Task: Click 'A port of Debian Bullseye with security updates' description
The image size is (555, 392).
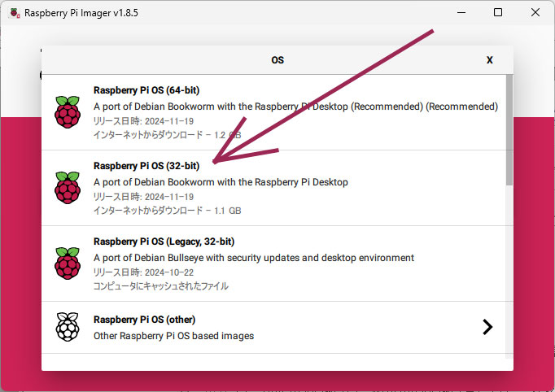Action: point(254,258)
